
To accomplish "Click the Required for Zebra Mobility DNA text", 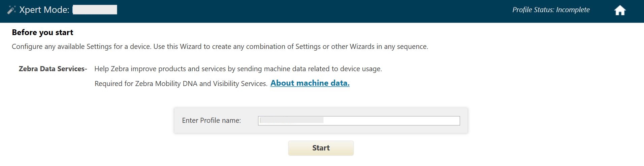I will [181, 84].
